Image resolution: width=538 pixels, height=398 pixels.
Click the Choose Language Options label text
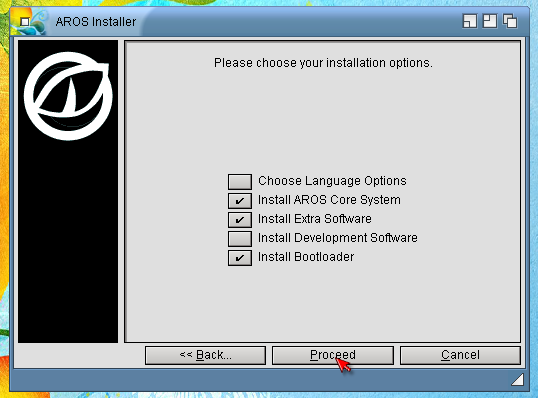[x=332, y=181]
